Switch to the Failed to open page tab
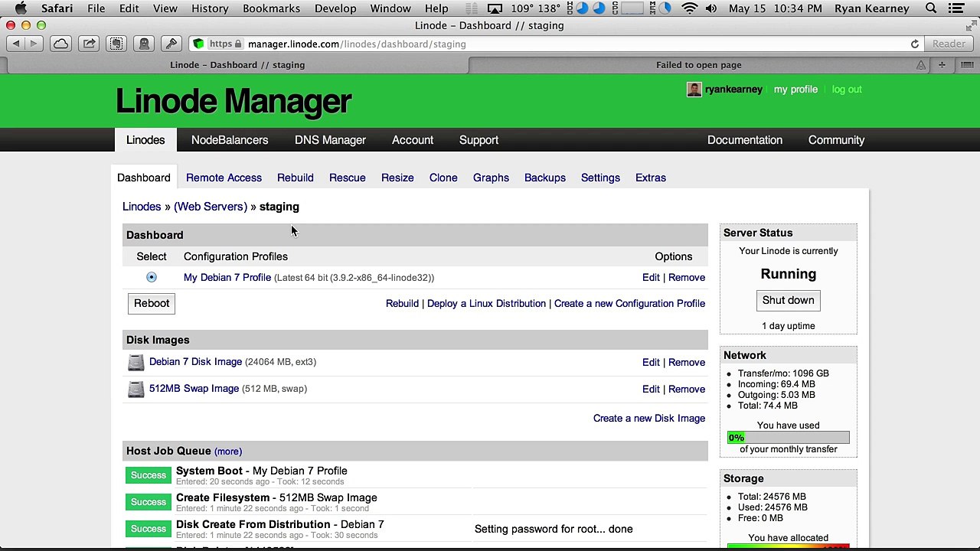980x551 pixels. coord(698,65)
